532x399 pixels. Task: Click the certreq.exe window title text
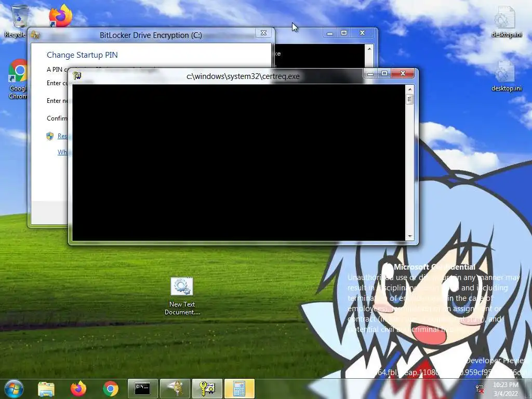point(243,76)
